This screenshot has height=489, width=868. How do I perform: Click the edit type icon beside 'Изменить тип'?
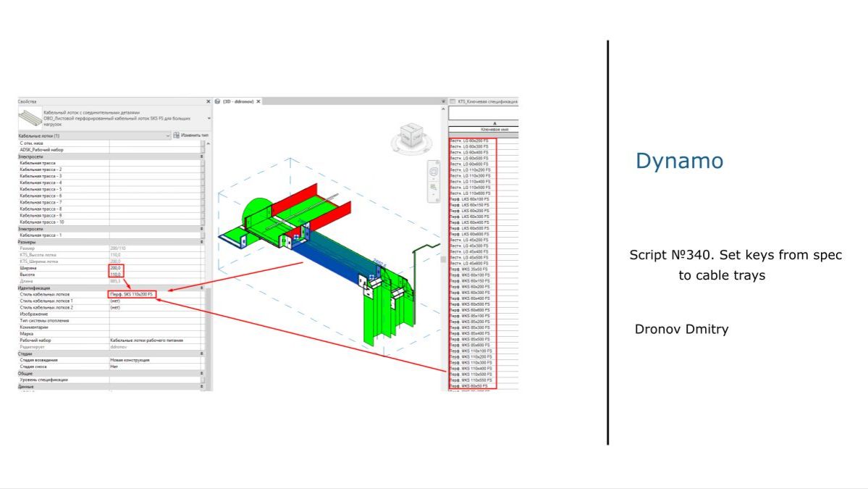176,135
